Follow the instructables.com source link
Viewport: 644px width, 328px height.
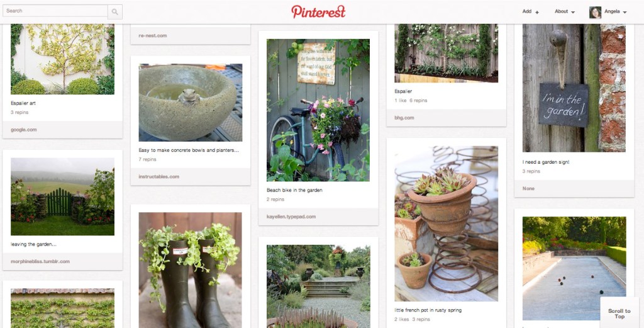click(158, 177)
